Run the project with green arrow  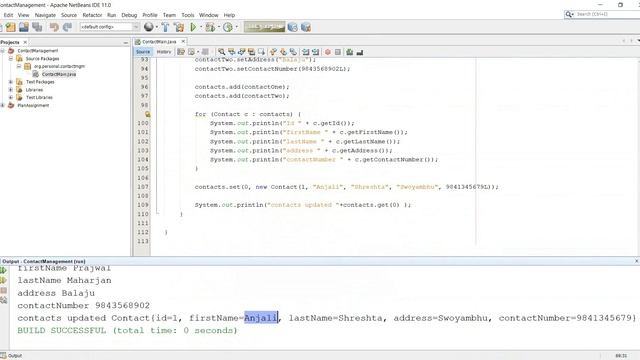click(x=193, y=27)
